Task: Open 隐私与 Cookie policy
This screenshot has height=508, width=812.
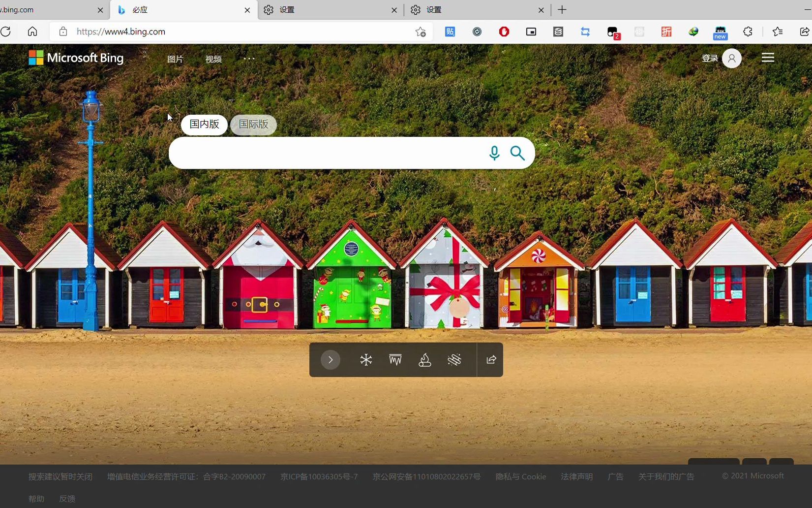Action: (521, 476)
